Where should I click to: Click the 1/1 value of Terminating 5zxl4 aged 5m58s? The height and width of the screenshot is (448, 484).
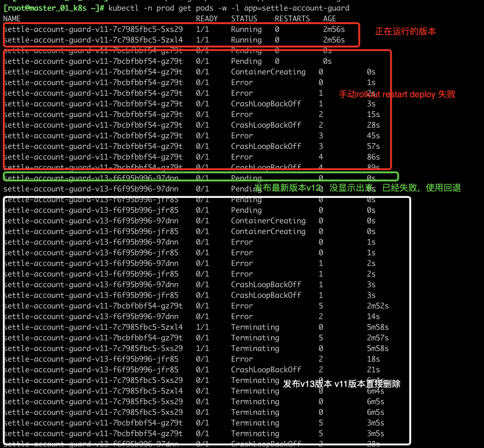tap(203, 327)
